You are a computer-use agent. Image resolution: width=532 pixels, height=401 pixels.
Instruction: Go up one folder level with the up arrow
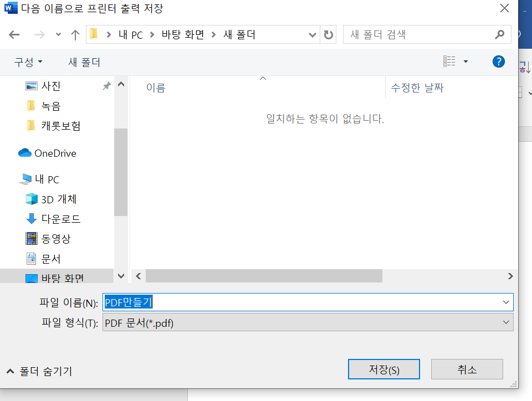point(75,34)
